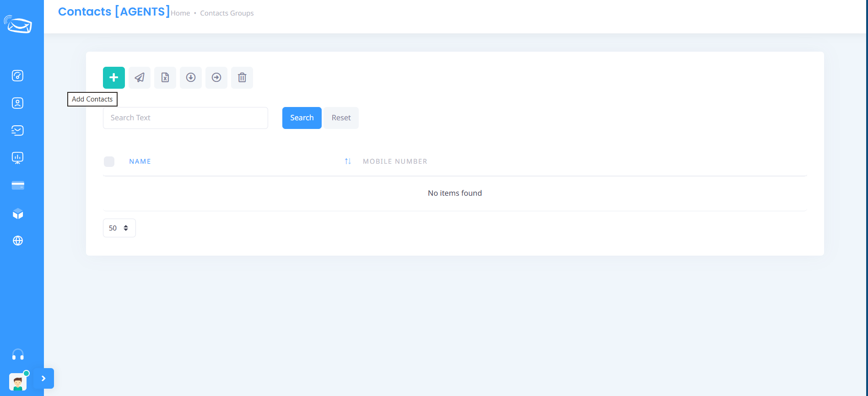Click the paper plane send icon
The height and width of the screenshot is (396, 868).
140,78
